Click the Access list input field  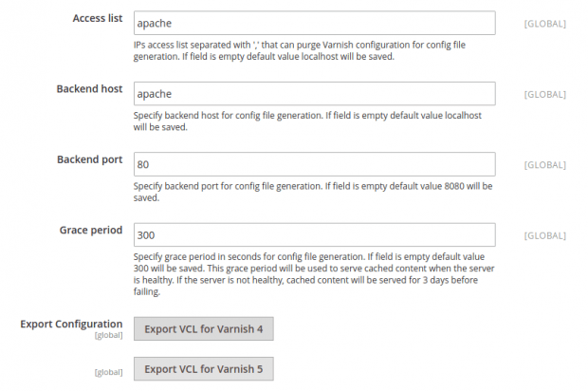click(313, 23)
